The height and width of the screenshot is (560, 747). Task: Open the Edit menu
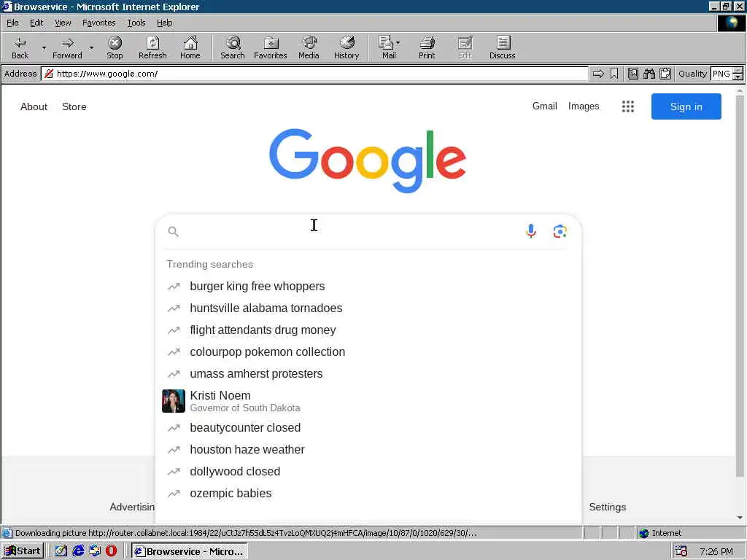(36, 23)
